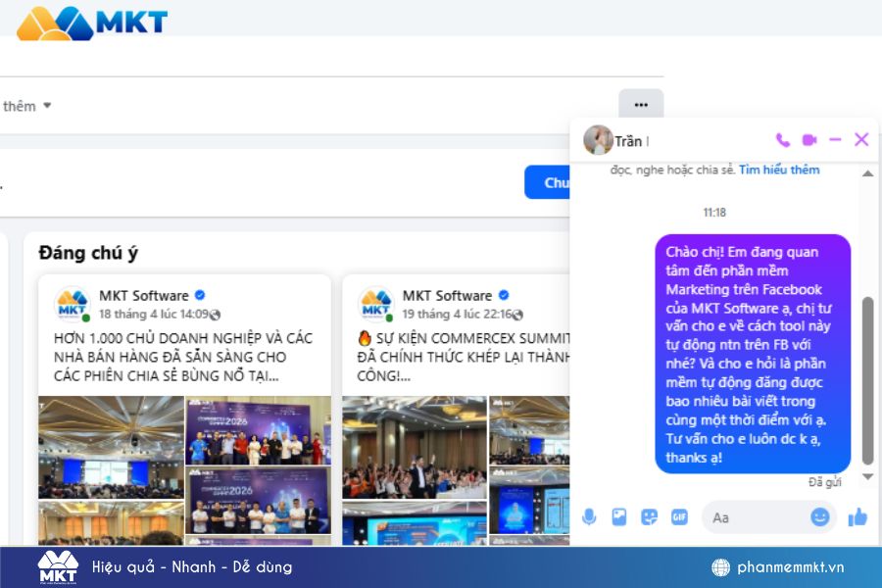
Task: Click the Đáng chú ý heading
Action: (88, 253)
